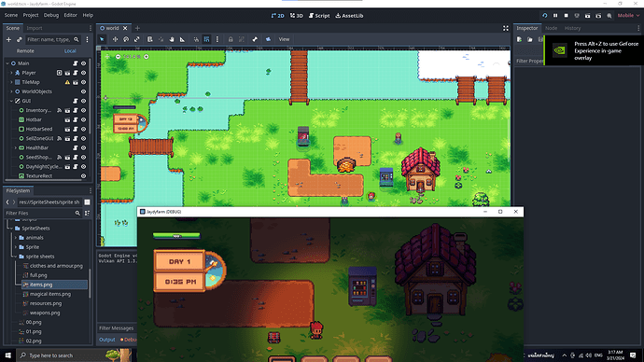Open the HotbarSeed scene in editor icon
644x362 pixels.
[67, 130]
